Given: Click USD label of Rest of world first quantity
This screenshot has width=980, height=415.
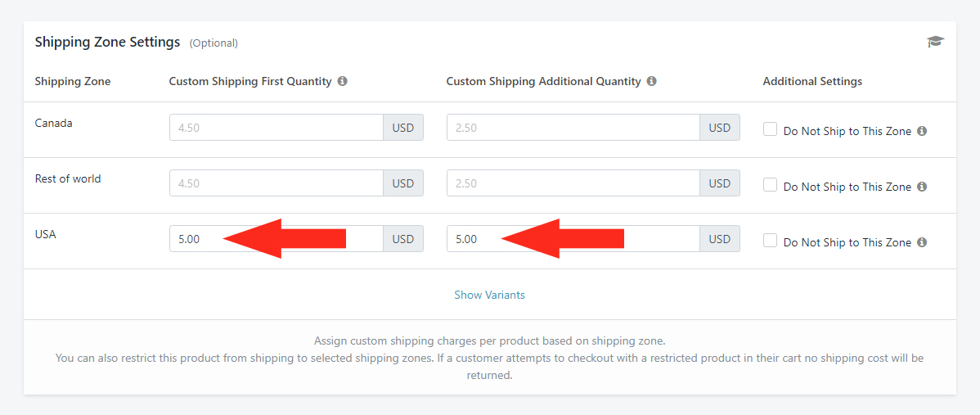Looking at the screenshot, I should click(x=403, y=183).
